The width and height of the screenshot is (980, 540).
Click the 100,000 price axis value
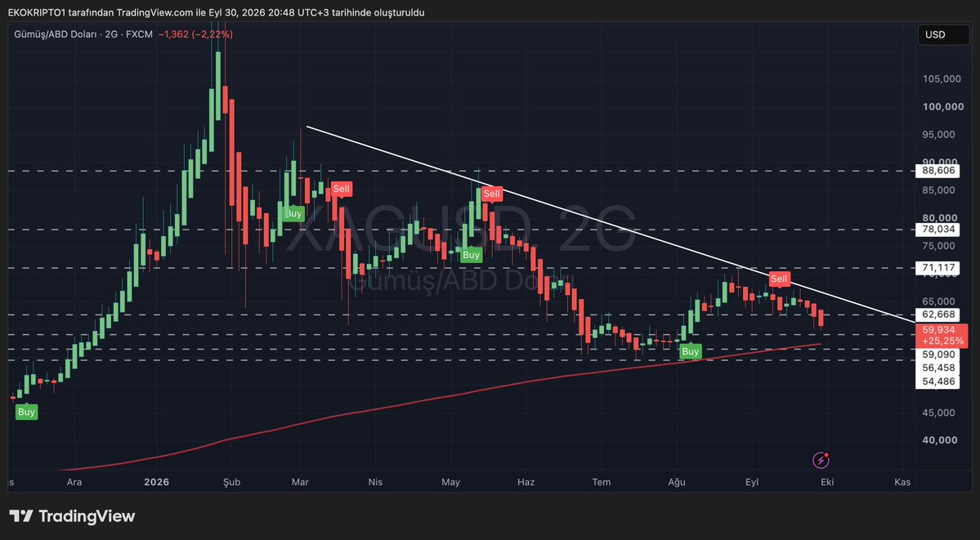coord(943,107)
